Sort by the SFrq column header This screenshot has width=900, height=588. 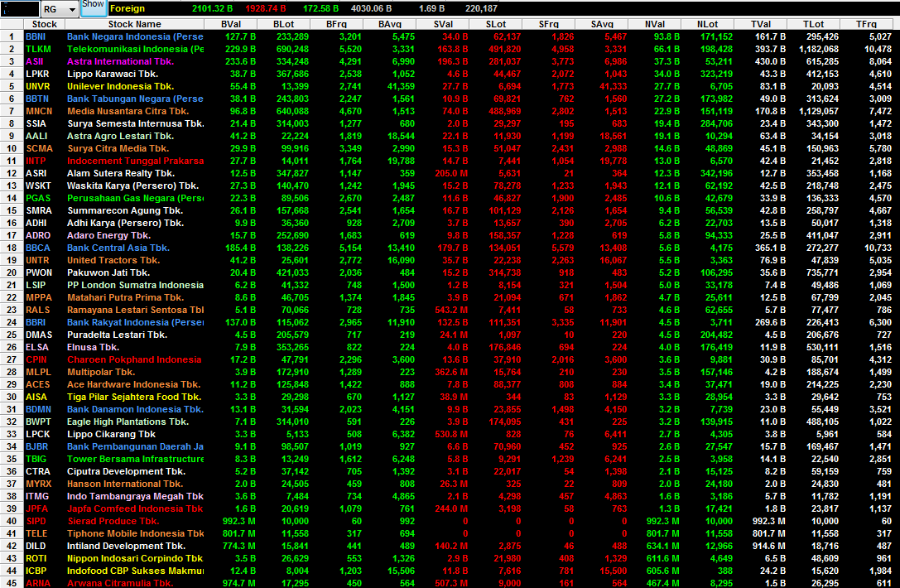549,24
